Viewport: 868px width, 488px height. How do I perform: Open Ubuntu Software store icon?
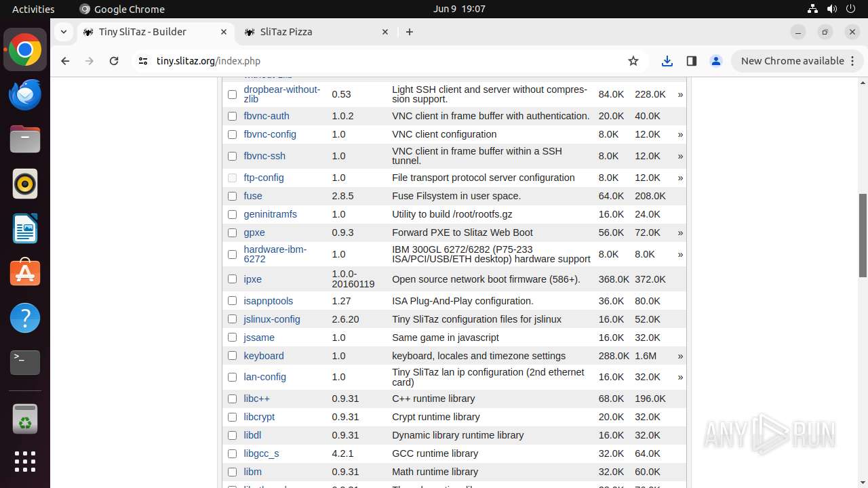25,273
